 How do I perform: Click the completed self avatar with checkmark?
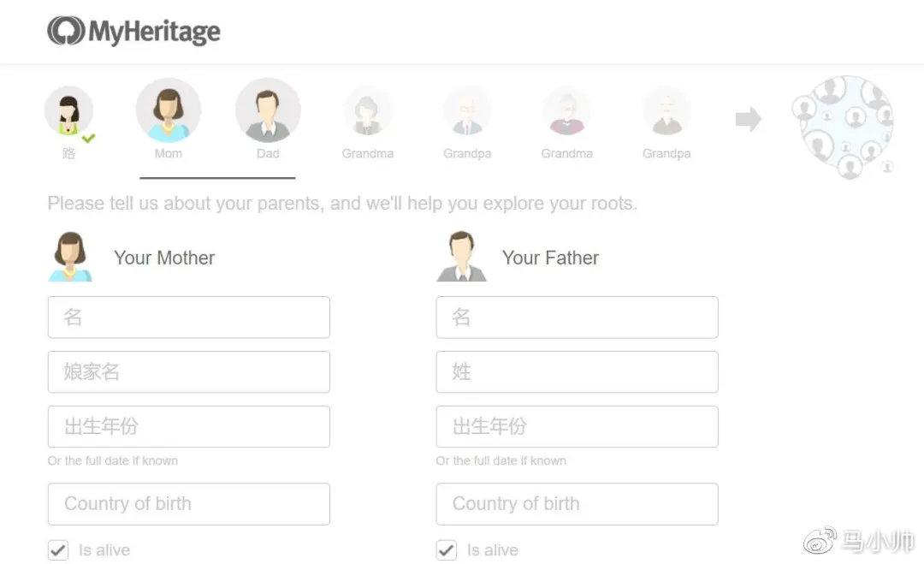point(69,112)
